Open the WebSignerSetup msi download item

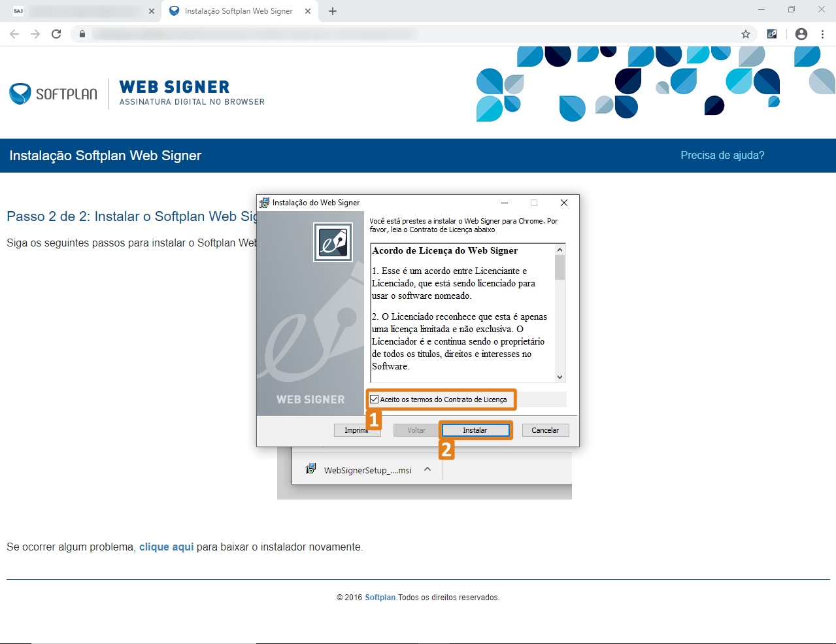tap(367, 470)
